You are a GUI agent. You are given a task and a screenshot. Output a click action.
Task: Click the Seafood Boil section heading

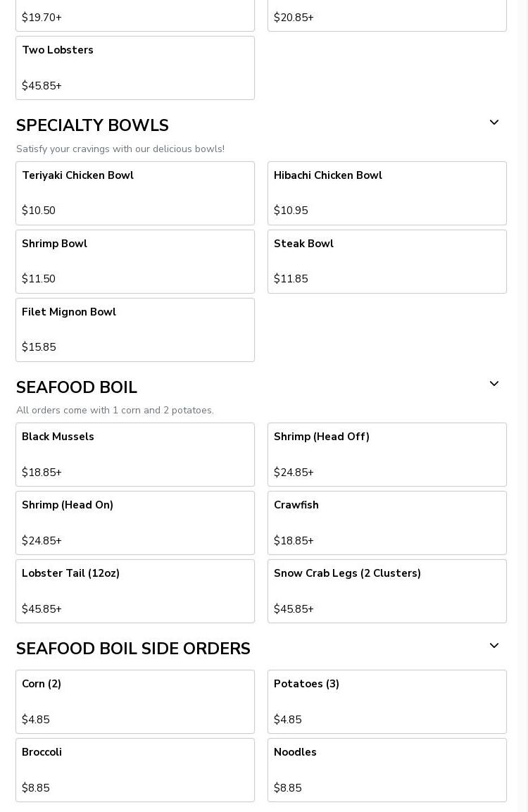[77, 387]
